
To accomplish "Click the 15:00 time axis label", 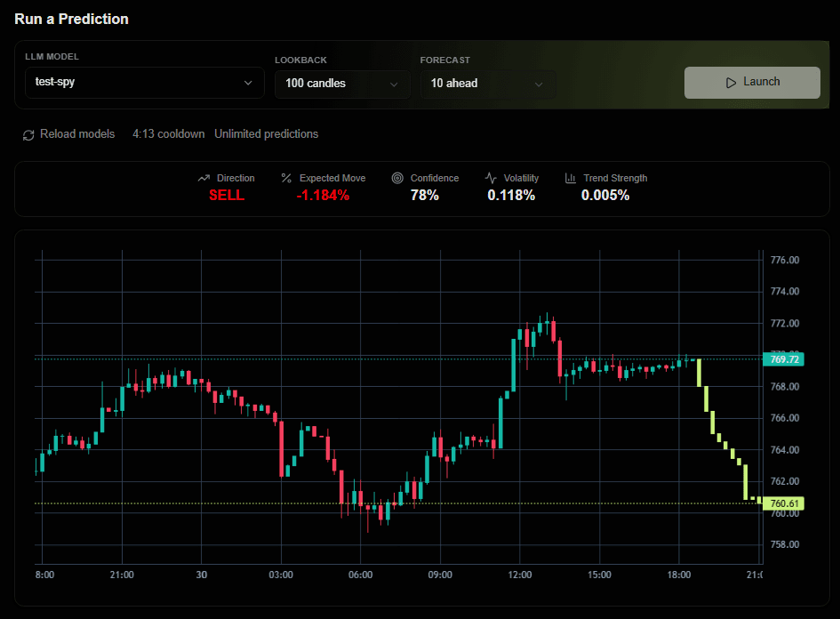I will click(599, 575).
